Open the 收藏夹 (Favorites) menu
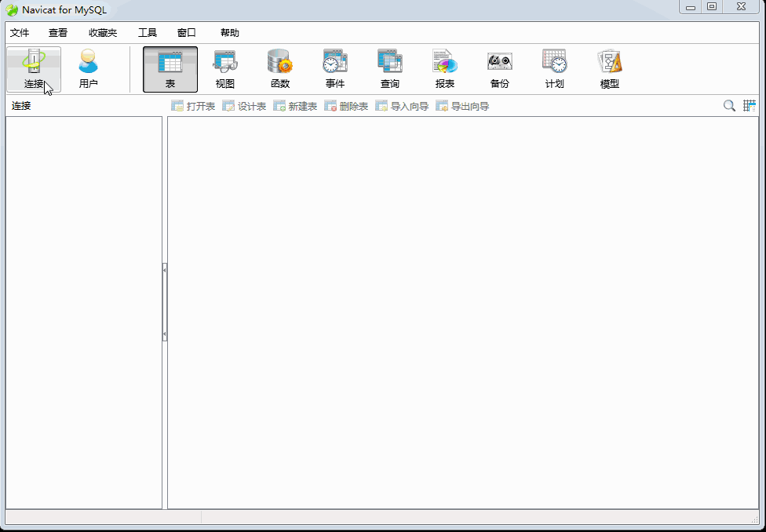The image size is (766, 532). [103, 33]
